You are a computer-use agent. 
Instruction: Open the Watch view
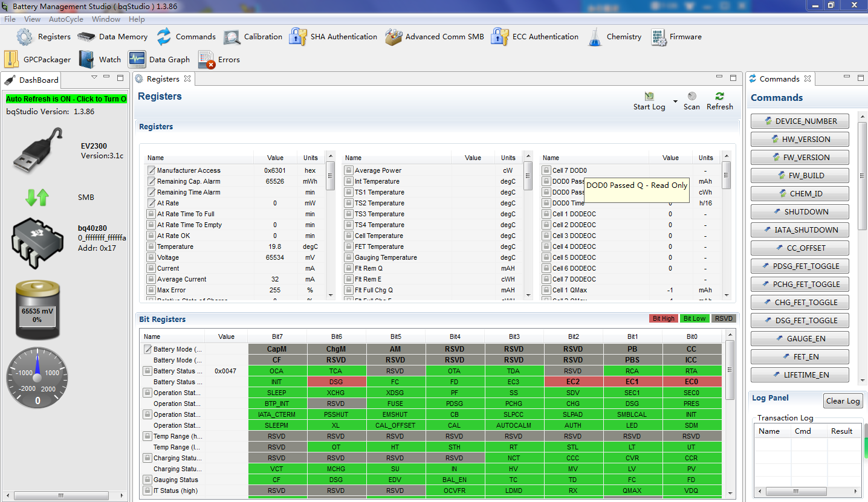tap(100, 60)
